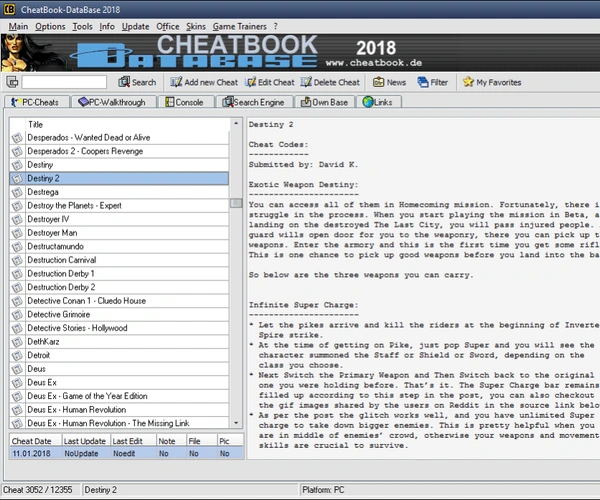Select the Detroit entry
600x500 pixels.
[x=119, y=355]
